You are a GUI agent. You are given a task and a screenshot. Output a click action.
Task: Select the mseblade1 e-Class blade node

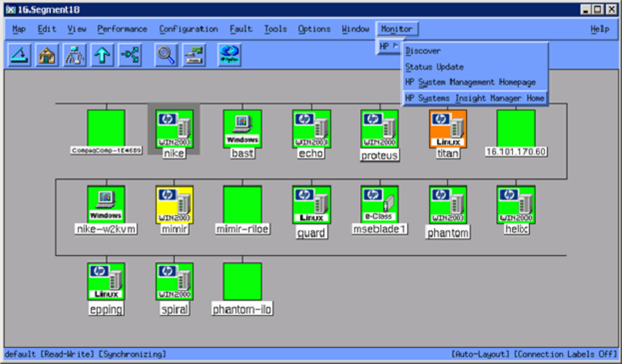click(380, 204)
